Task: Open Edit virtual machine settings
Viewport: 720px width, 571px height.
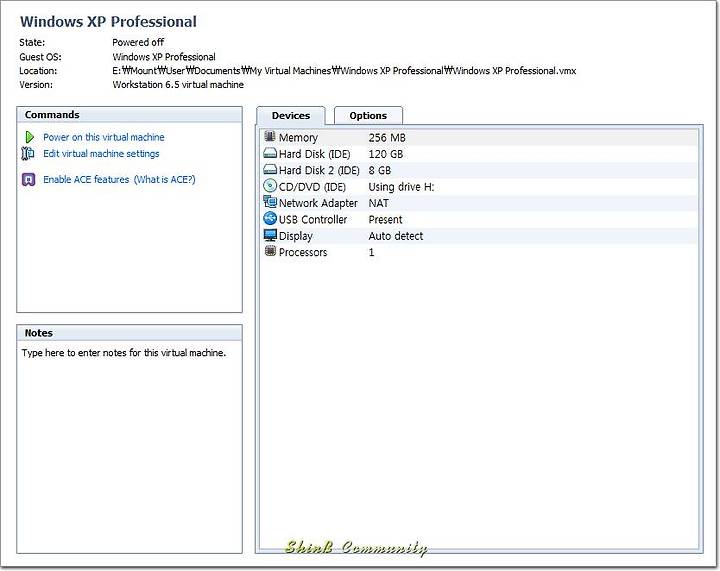Action: 101,154
